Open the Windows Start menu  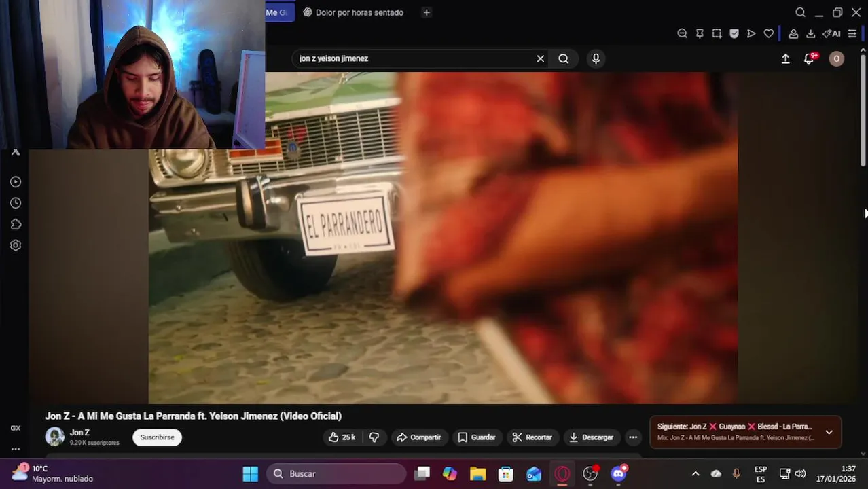[250, 473]
